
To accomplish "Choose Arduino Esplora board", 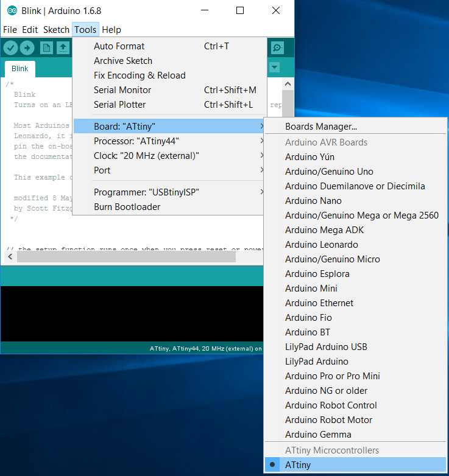I will pyautogui.click(x=355, y=274).
